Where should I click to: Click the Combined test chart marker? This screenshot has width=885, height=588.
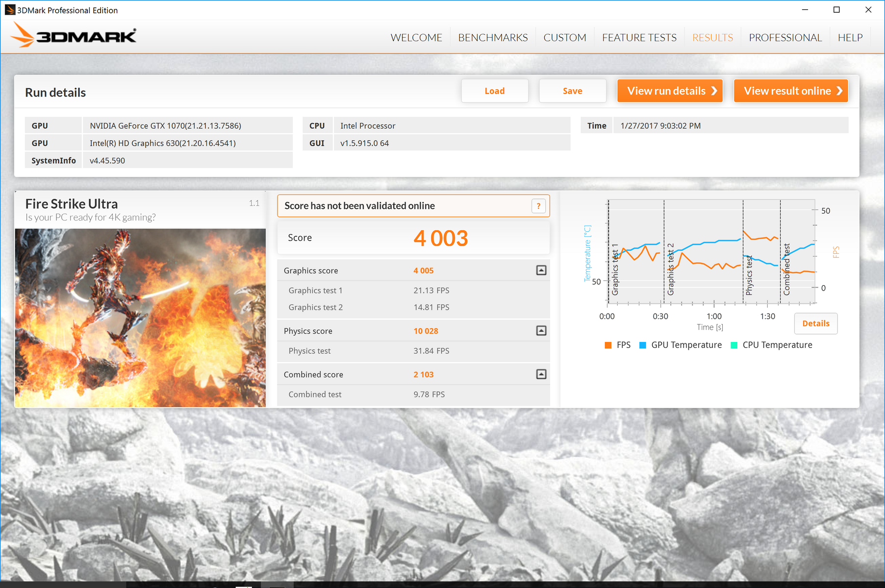pos(786,269)
